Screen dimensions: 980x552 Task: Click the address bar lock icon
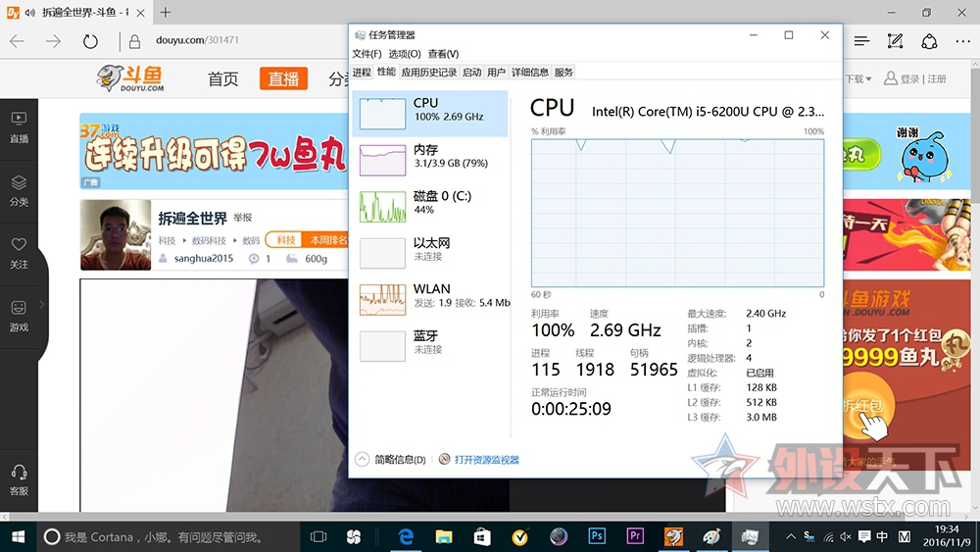pyautogui.click(x=134, y=41)
